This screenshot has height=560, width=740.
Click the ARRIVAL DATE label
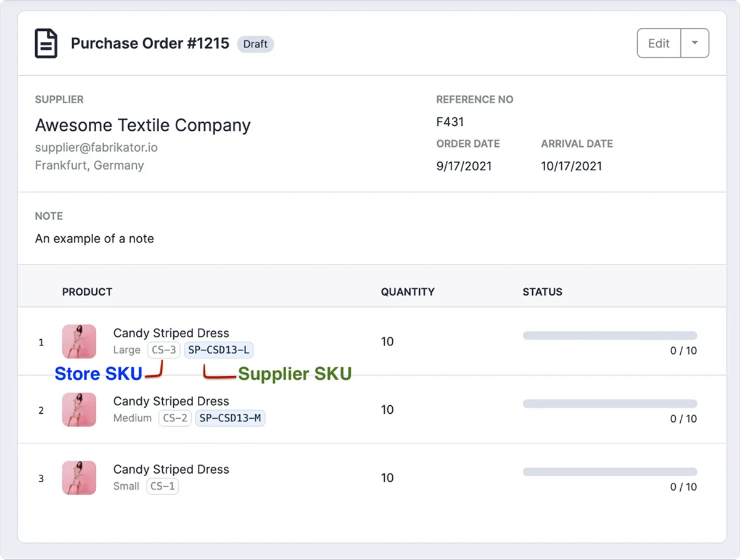tap(577, 144)
